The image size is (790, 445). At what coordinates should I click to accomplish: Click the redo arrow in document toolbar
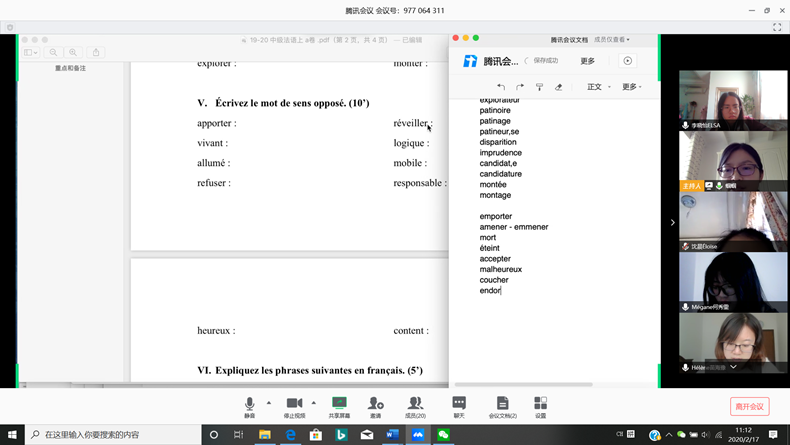pos(520,87)
